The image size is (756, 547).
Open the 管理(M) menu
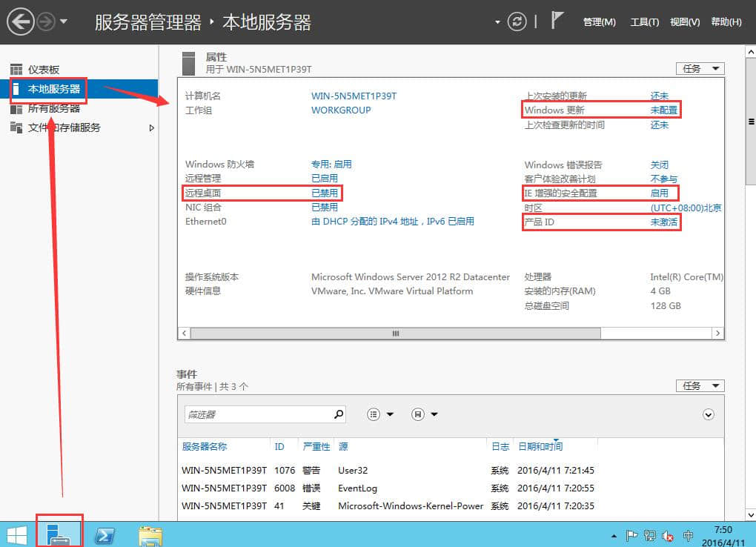coord(600,22)
